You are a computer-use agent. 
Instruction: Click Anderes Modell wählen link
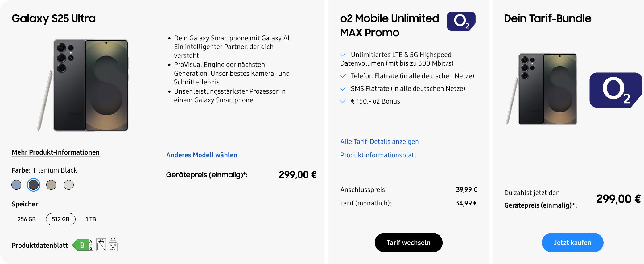click(x=202, y=155)
